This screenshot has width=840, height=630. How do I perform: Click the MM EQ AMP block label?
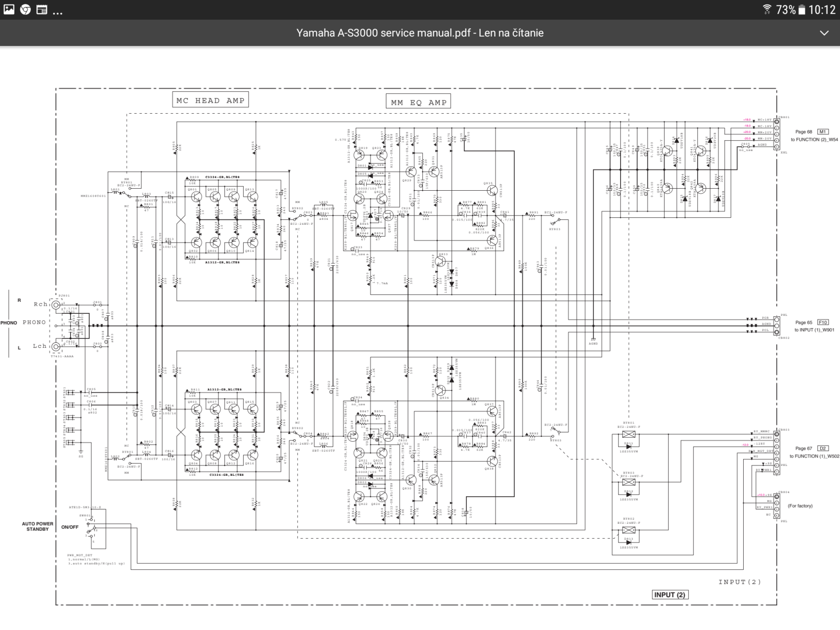tap(419, 102)
